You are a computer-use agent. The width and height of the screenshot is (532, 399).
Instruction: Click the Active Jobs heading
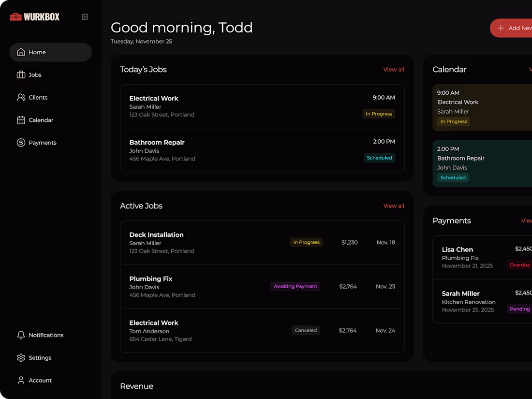[x=141, y=206]
